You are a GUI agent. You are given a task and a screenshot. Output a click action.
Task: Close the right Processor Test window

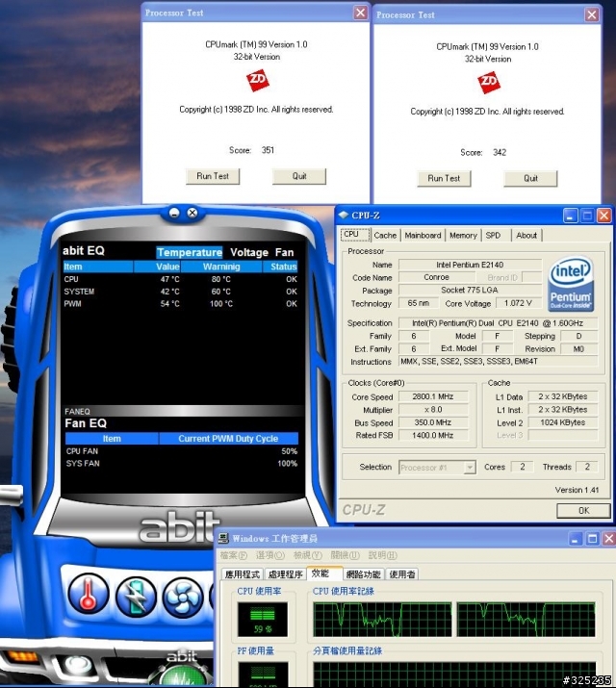pos(592,15)
